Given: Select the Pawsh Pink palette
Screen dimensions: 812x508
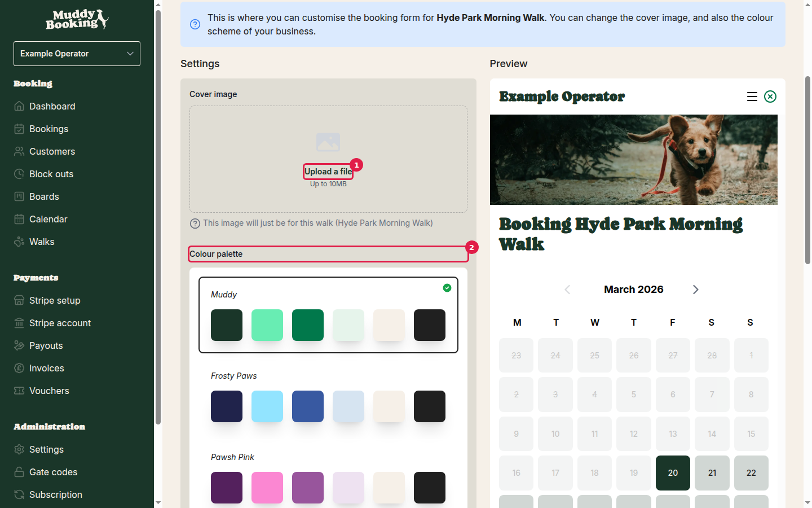Looking at the screenshot, I should click(x=328, y=477).
